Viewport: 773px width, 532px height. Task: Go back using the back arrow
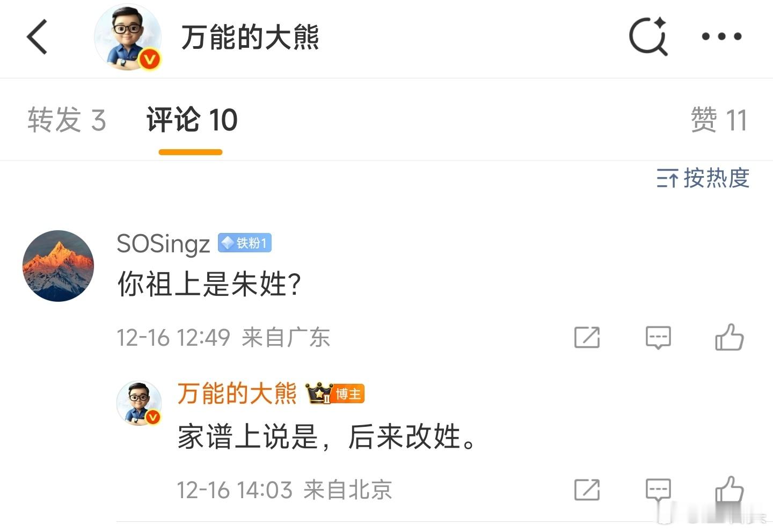[37, 37]
